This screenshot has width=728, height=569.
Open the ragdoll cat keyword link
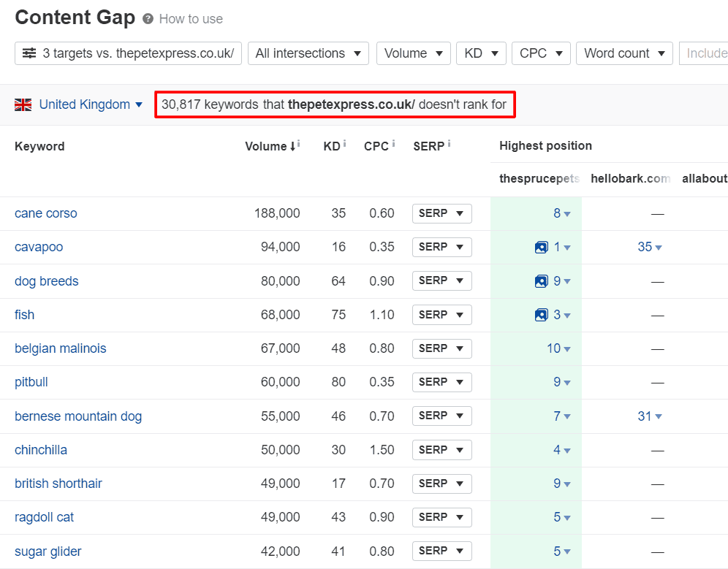point(44,517)
